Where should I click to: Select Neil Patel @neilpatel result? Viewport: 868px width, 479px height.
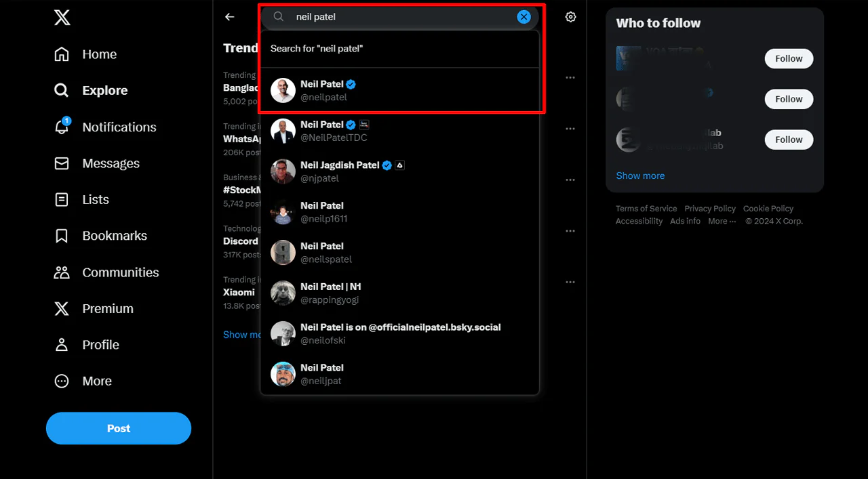pyautogui.click(x=400, y=90)
